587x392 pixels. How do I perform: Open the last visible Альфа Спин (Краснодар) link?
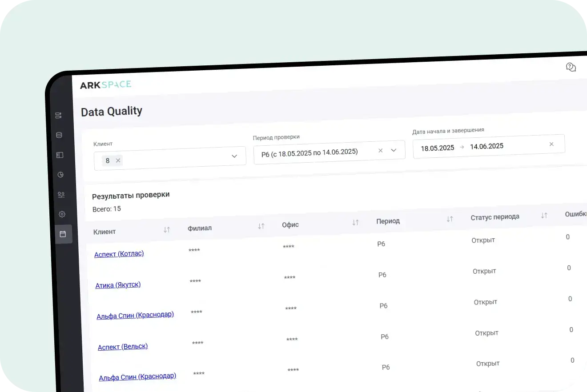click(137, 377)
